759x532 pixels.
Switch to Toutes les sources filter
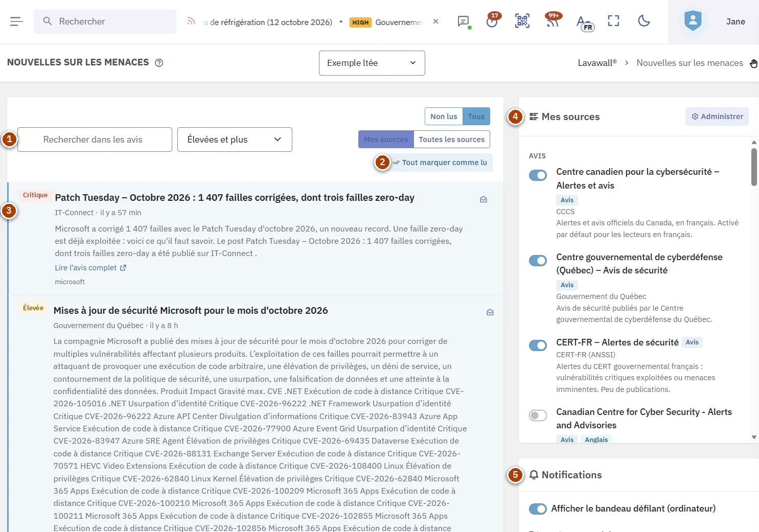pyautogui.click(x=452, y=140)
